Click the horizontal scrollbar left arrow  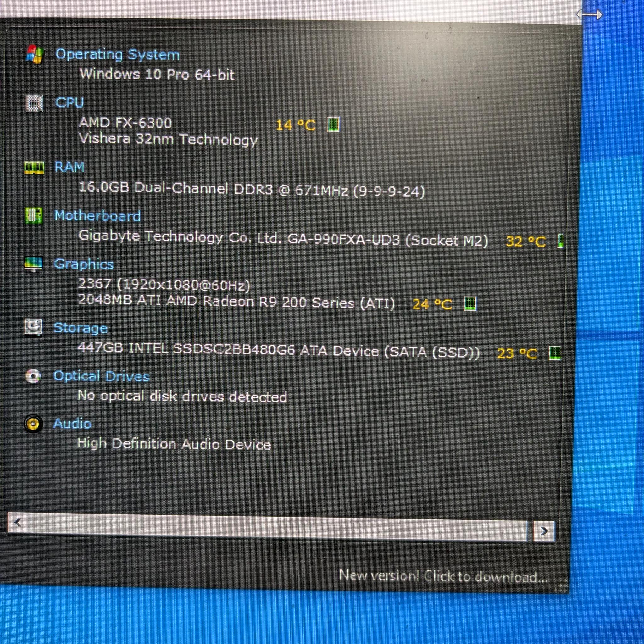coord(18,522)
